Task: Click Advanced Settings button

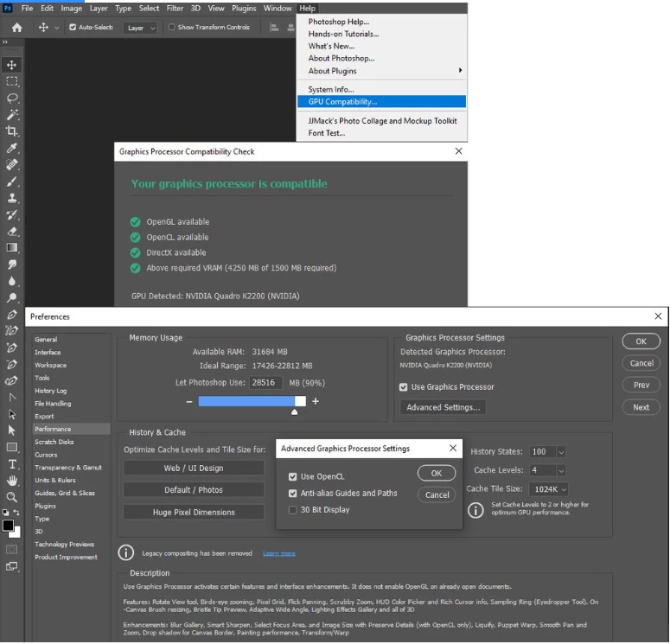Action: coord(443,408)
